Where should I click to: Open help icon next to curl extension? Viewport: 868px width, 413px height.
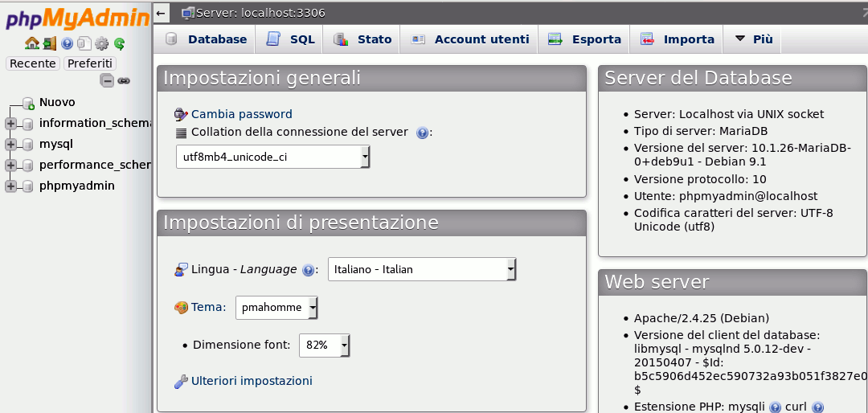tap(817, 407)
